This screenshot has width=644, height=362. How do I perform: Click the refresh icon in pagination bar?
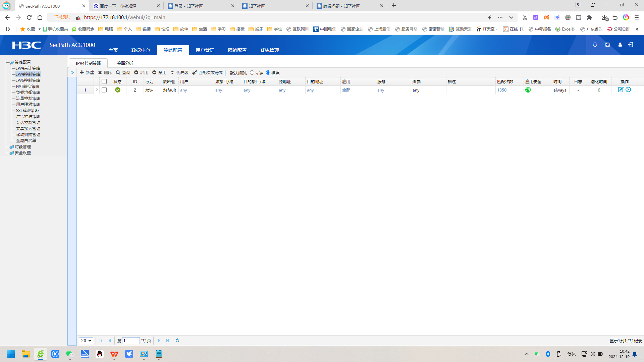tap(177, 341)
